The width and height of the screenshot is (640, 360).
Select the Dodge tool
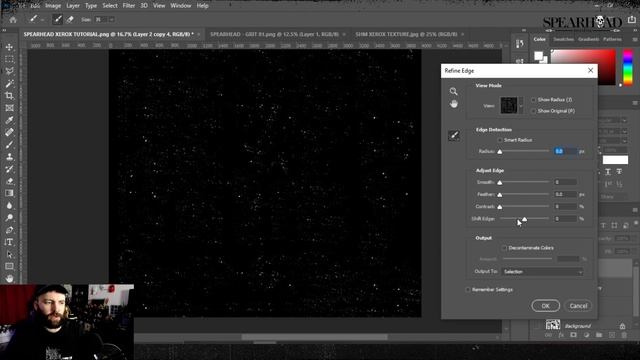pos(9,218)
